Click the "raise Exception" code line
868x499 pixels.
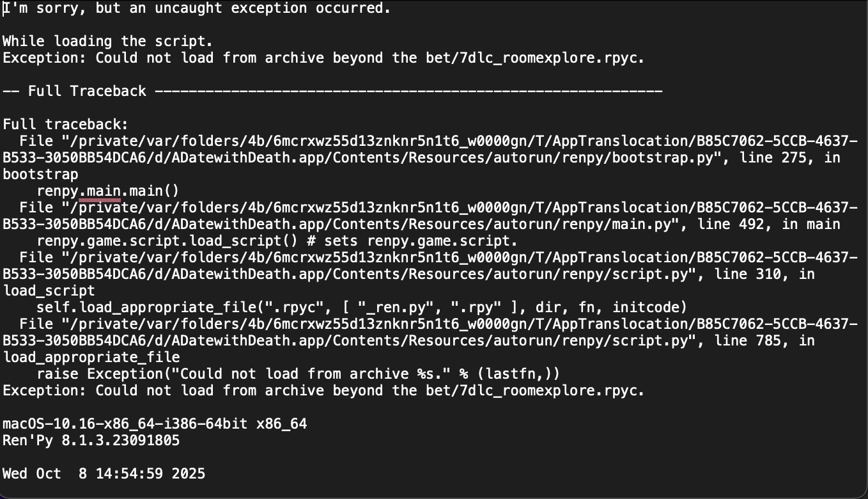tap(298, 374)
